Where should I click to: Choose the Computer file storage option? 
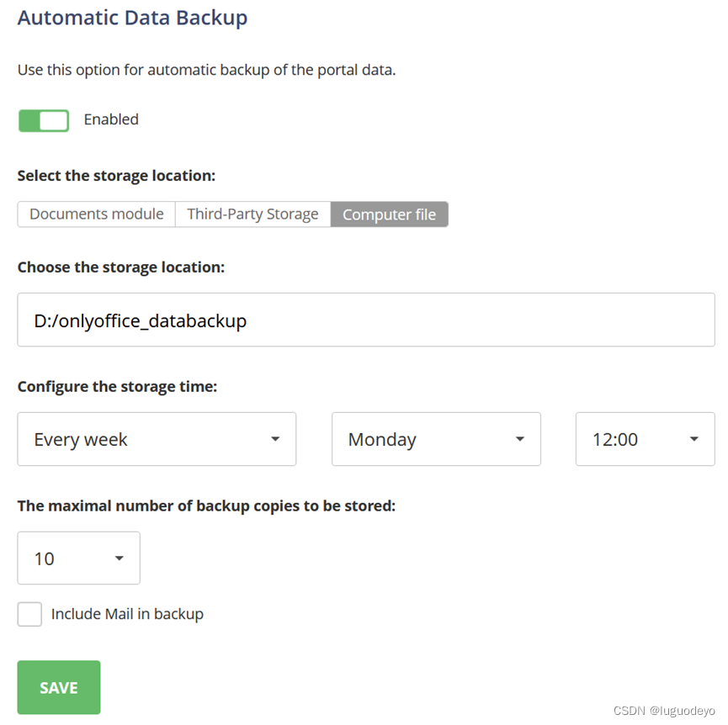tap(389, 214)
